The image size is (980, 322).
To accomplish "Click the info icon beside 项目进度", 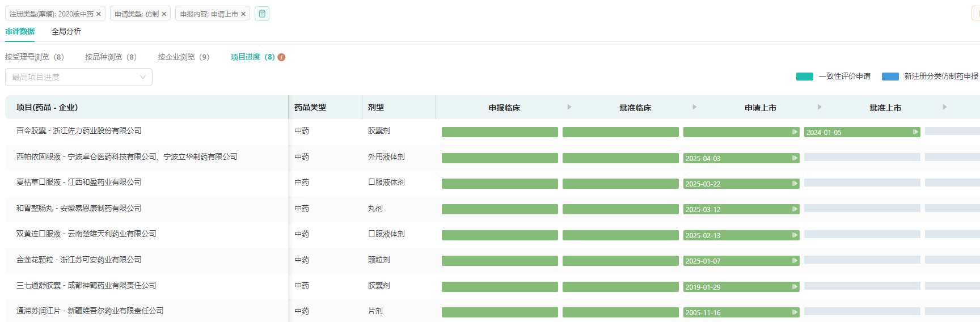I will 282,57.
